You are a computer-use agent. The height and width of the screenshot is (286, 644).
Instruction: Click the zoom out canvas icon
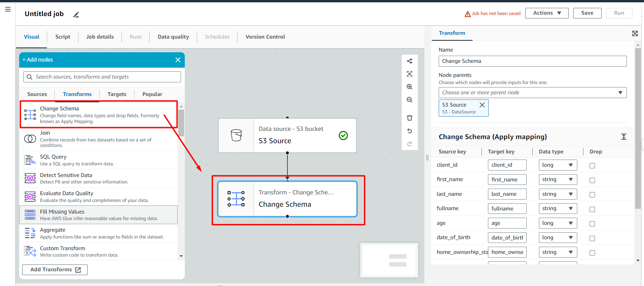point(409,100)
